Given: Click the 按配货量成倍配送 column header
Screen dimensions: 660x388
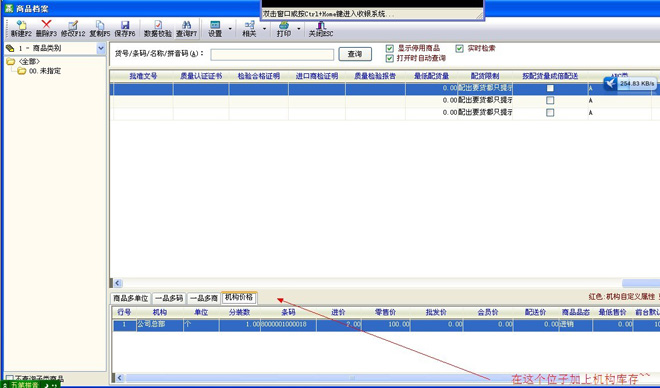Looking at the screenshot, I should (x=550, y=76).
